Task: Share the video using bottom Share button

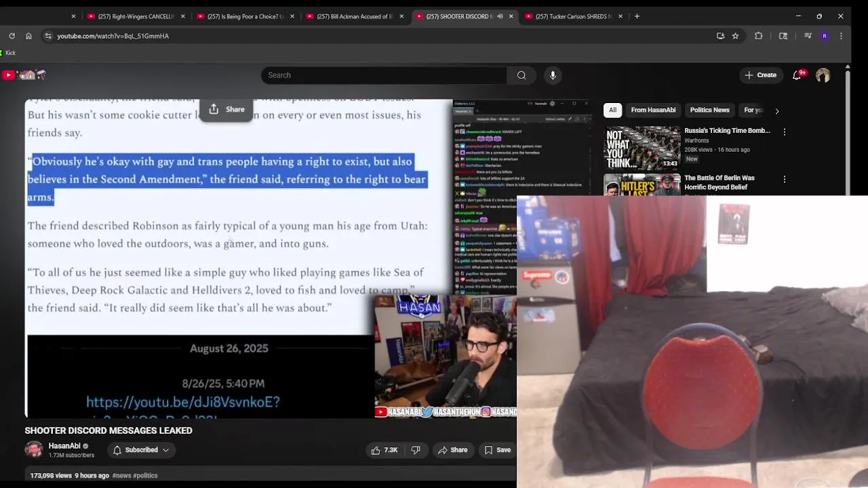Action: (452, 450)
